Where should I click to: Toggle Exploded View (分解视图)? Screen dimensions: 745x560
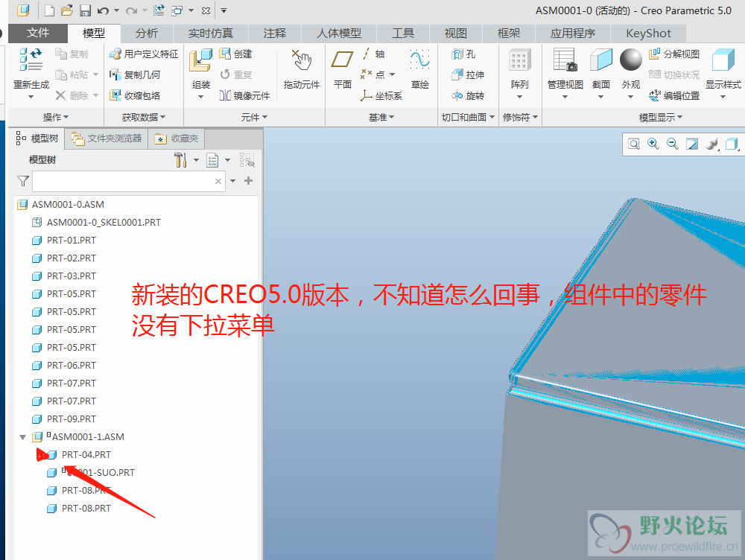674,54
